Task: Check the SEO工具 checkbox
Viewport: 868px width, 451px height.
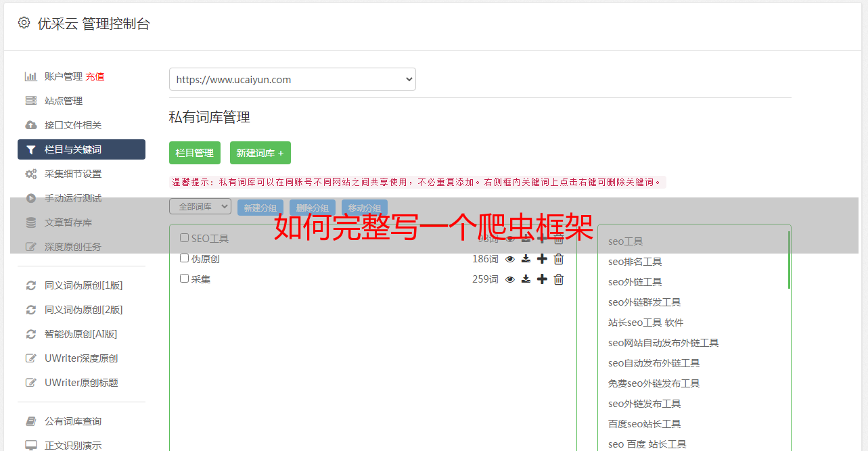Action: coord(184,238)
